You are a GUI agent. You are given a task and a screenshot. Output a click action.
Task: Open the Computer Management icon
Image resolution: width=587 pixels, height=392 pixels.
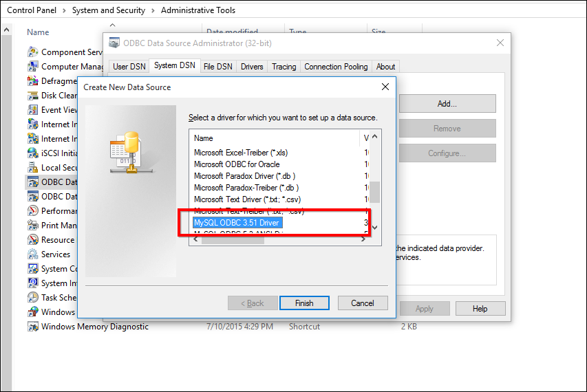tap(33, 66)
